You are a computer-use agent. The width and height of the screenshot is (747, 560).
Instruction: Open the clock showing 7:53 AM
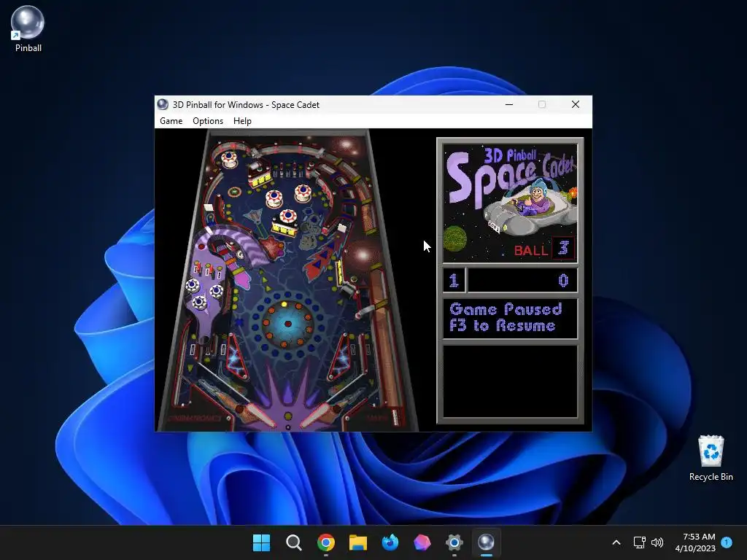pyautogui.click(x=695, y=542)
